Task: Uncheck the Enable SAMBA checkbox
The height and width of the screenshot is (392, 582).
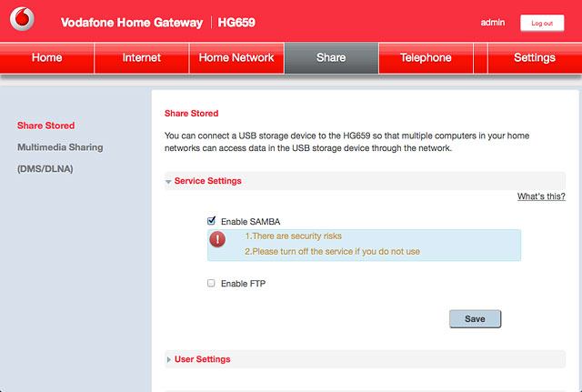Action: pyautogui.click(x=211, y=221)
